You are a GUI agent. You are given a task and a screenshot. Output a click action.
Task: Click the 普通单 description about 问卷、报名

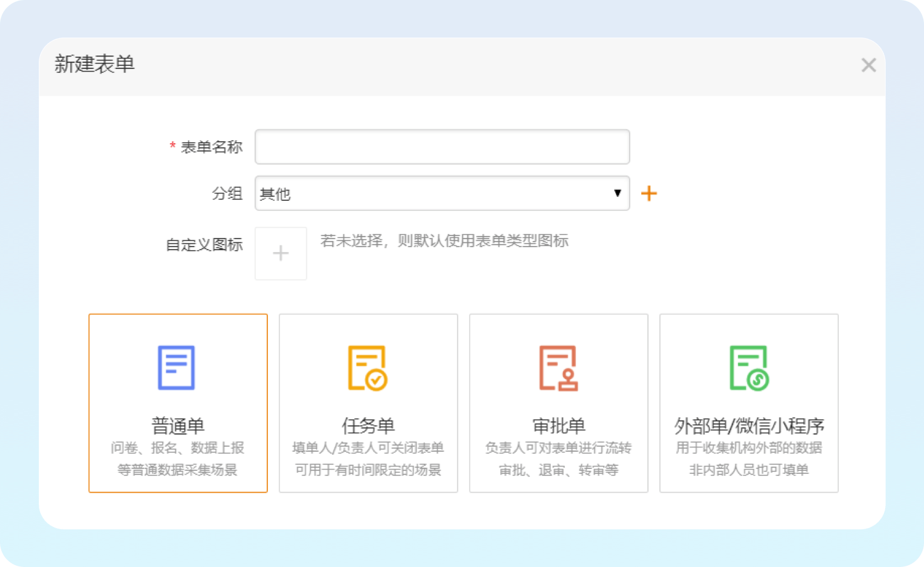click(x=178, y=448)
